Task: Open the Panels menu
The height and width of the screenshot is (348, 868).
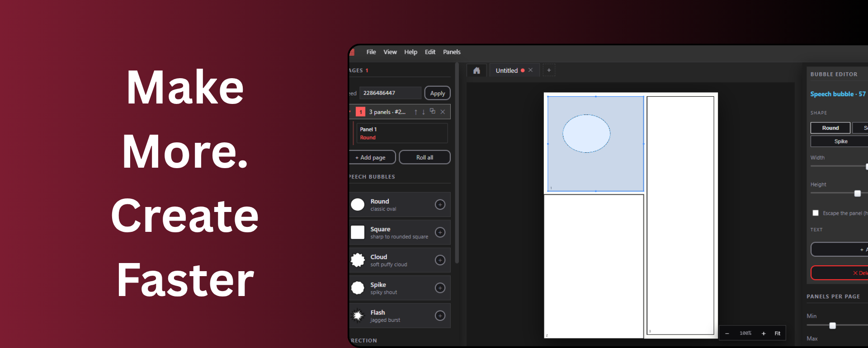Action: [x=452, y=52]
